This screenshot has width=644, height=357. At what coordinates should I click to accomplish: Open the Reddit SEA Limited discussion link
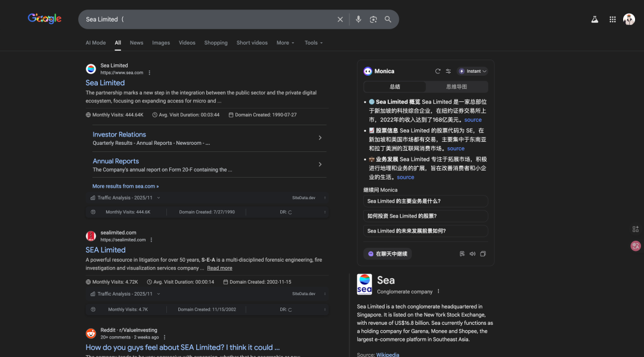182,347
